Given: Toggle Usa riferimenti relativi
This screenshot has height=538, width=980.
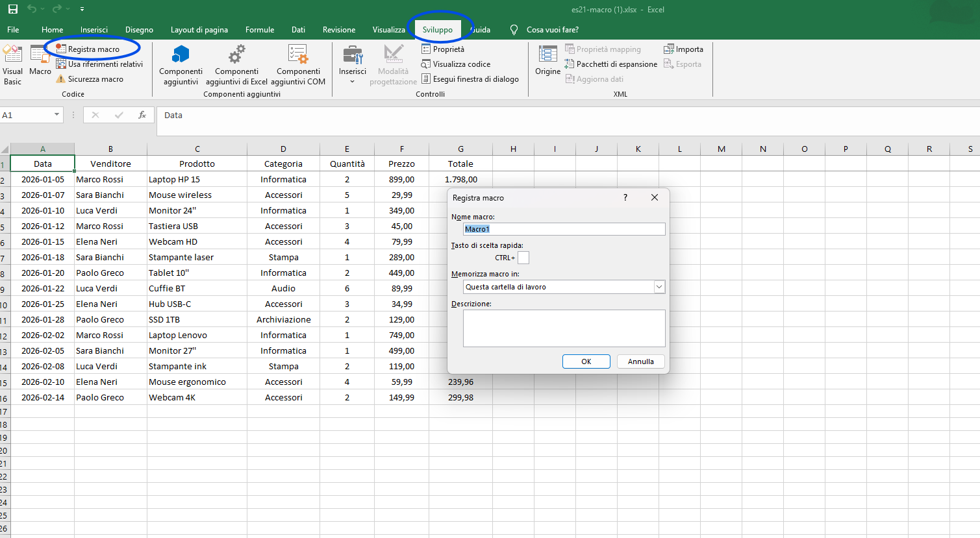Looking at the screenshot, I should click(x=99, y=64).
